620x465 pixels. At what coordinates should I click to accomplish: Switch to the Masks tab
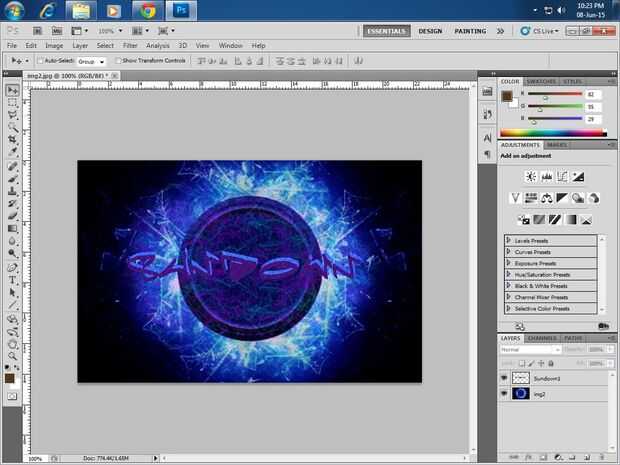pos(557,145)
